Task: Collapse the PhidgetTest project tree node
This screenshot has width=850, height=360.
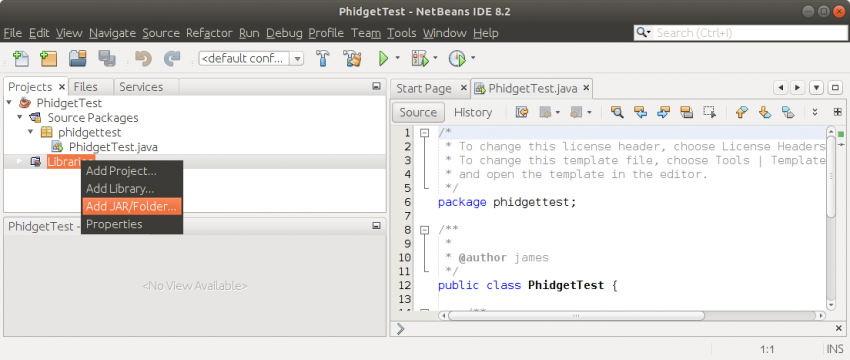Action: point(9,102)
